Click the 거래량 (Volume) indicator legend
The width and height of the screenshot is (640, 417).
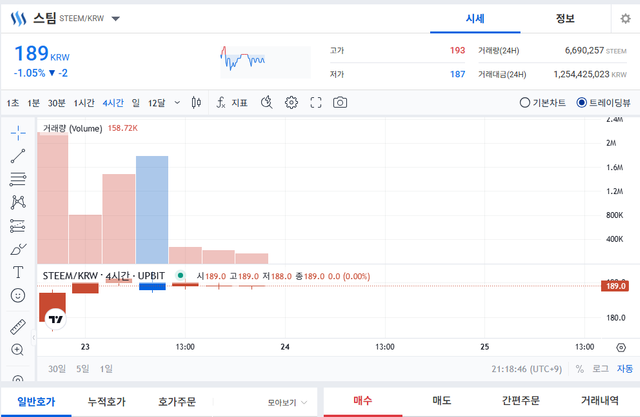[x=73, y=128]
